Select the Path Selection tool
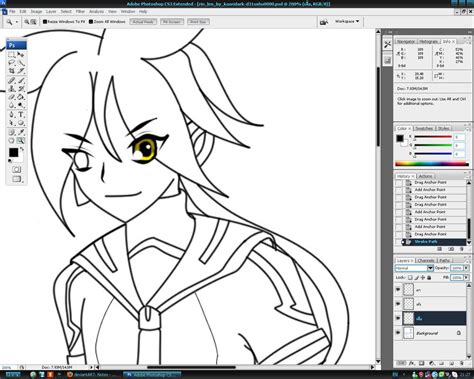The image size is (474, 379). click(12, 123)
